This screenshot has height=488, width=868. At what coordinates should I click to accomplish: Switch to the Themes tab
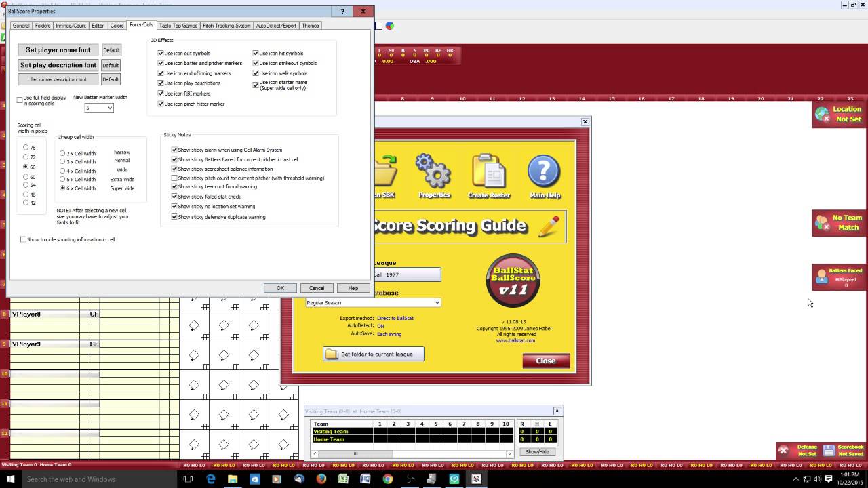311,26
